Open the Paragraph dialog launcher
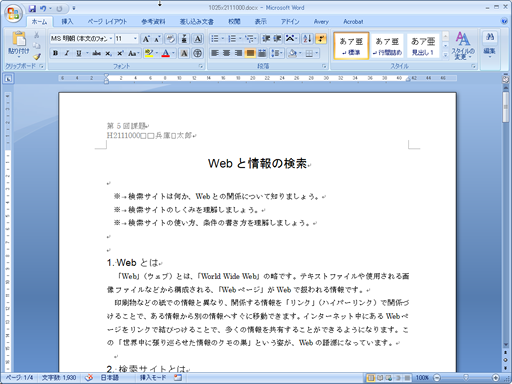The height and width of the screenshot is (384, 512). 324,66
